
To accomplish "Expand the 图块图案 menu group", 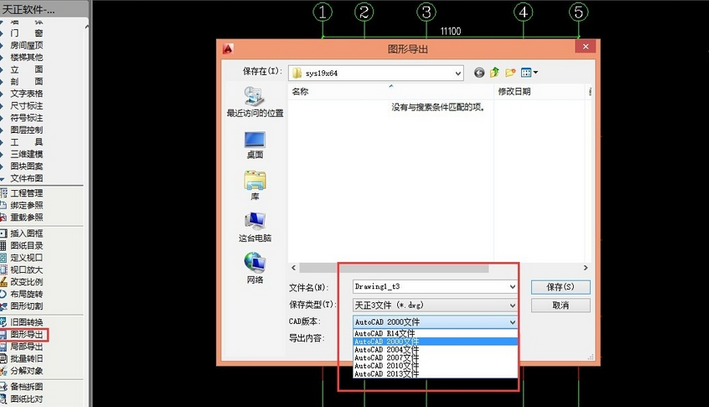I will [27, 166].
